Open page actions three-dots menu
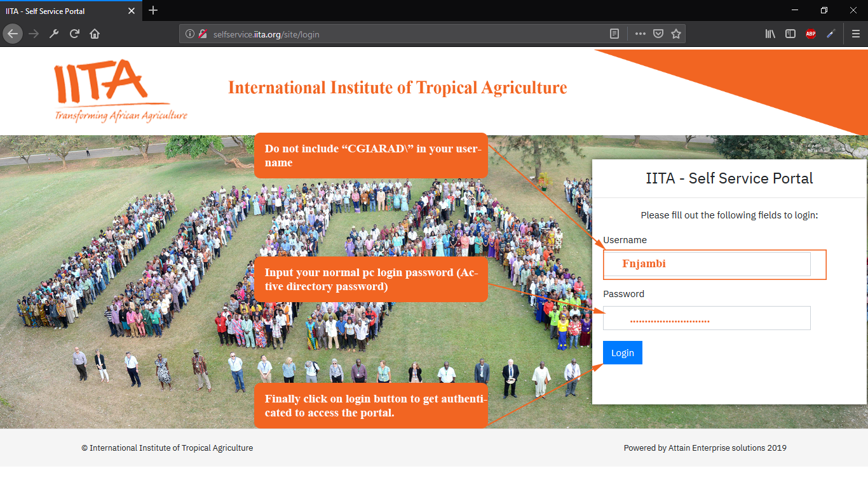The image size is (868, 485). pos(641,34)
